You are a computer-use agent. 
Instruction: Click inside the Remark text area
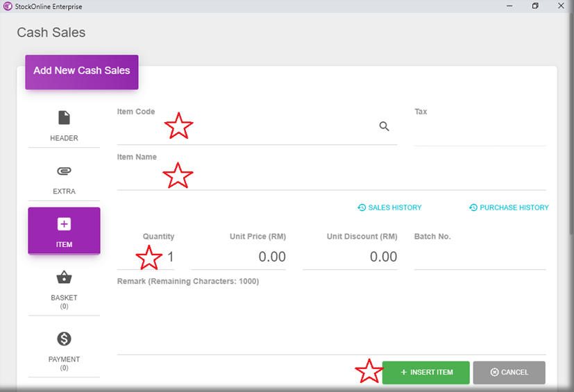[x=330, y=319]
